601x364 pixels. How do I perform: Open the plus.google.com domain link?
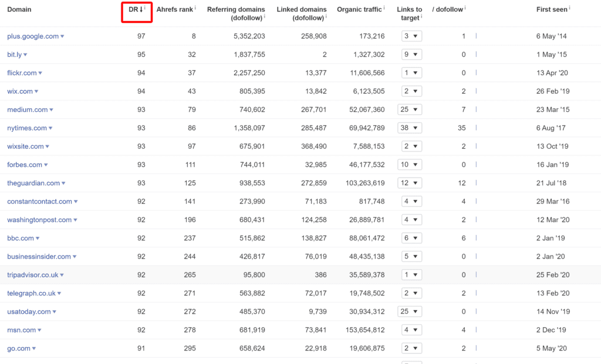[x=33, y=36]
